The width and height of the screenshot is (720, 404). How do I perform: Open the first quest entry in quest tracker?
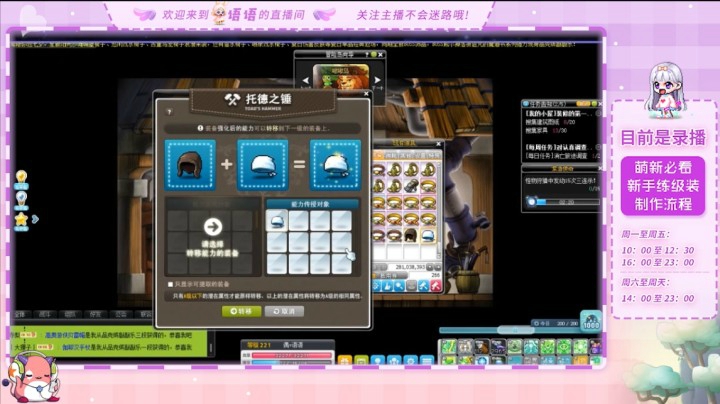[x=559, y=113]
